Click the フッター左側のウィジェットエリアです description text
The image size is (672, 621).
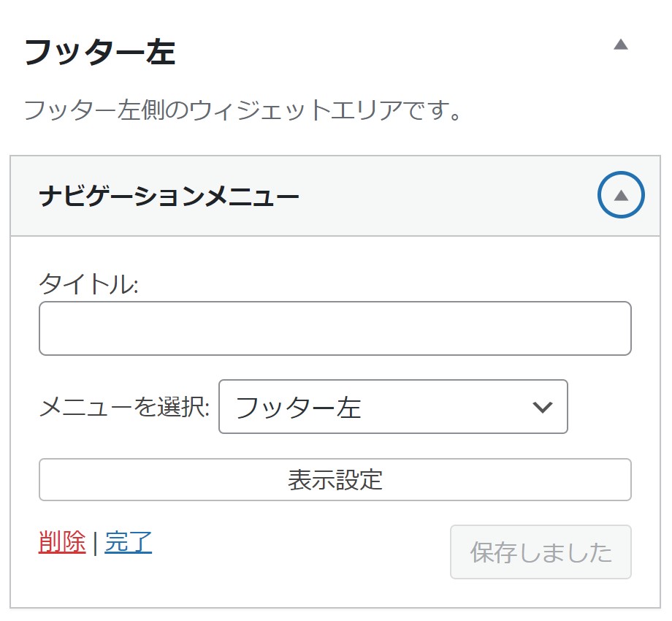point(243,110)
